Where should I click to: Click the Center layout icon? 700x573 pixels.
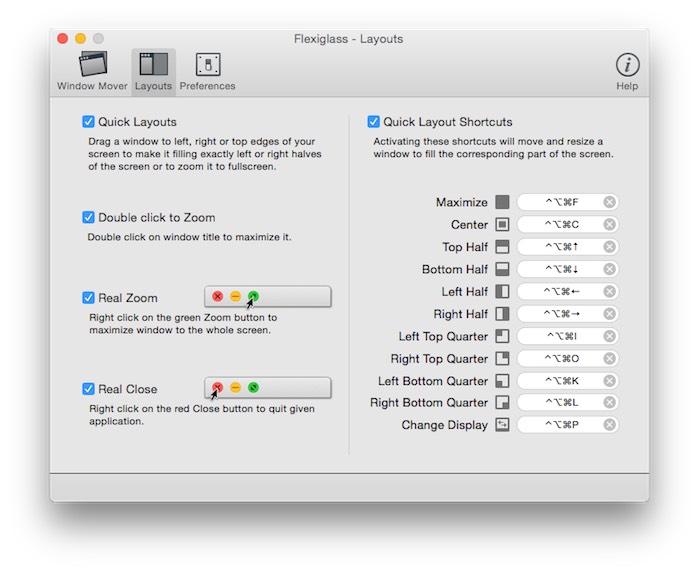[502, 224]
